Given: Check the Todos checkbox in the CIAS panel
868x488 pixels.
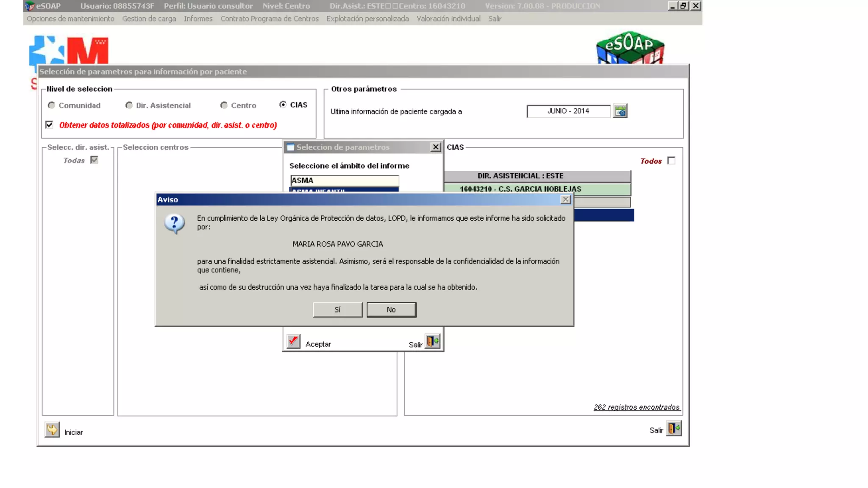Looking at the screenshot, I should click(671, 161).
